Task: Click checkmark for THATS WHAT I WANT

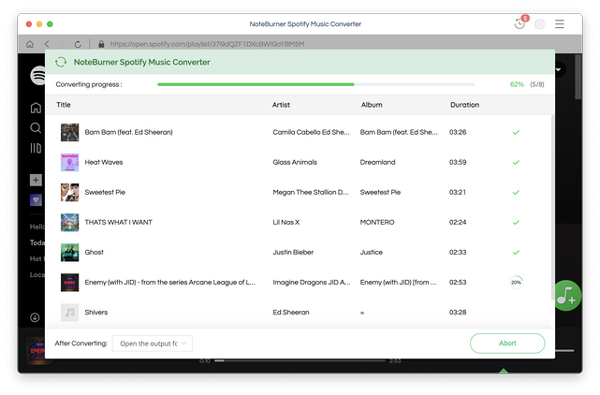Action: 516,222
